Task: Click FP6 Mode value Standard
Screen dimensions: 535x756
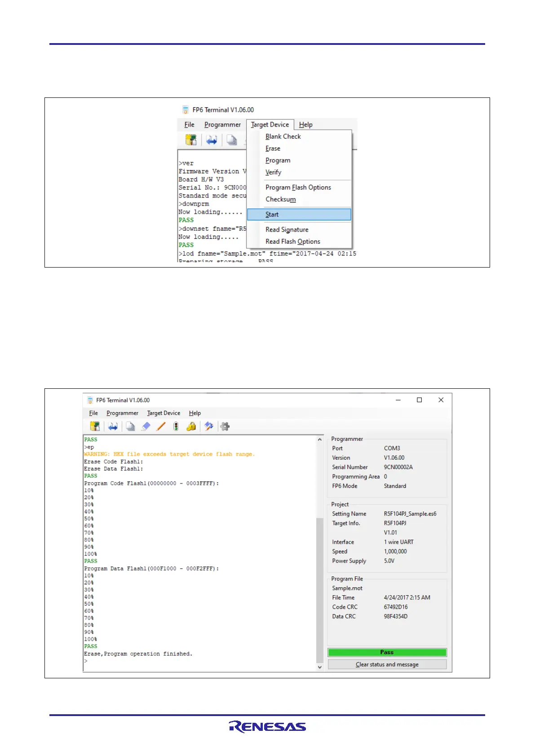Action: click(x=395, y=486)
